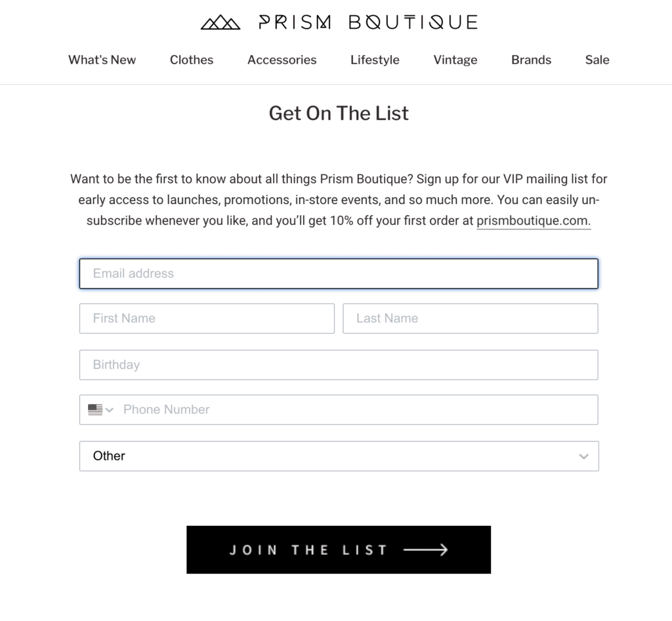Click the First Name field
The image size is (672, 621).
(x=207, y=318)
